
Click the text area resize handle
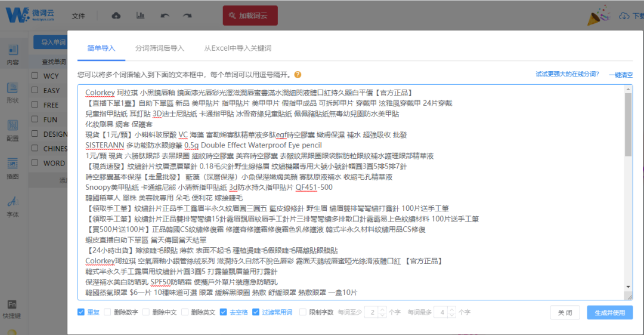coord(629,296)
